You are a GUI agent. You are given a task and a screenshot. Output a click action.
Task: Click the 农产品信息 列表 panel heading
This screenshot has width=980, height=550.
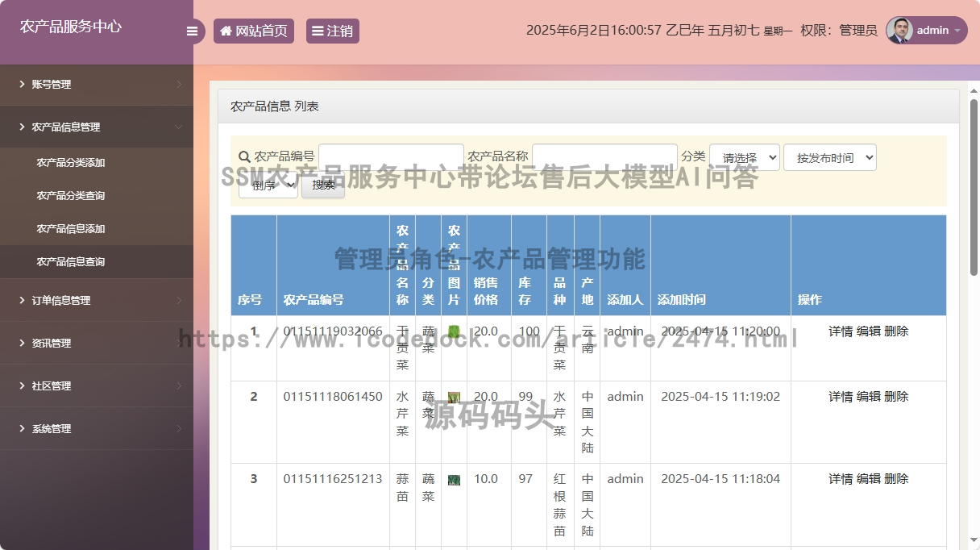coord(275,106)
